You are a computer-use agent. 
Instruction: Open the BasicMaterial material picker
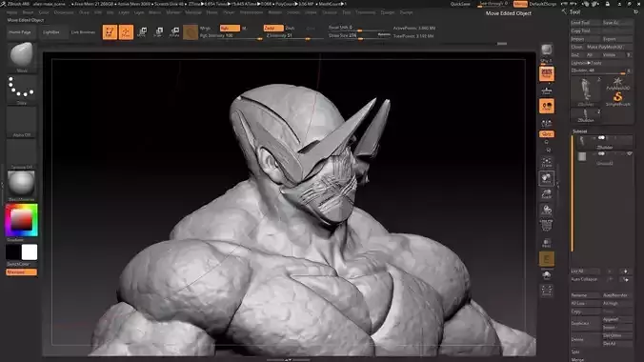[x=21, y=184]
